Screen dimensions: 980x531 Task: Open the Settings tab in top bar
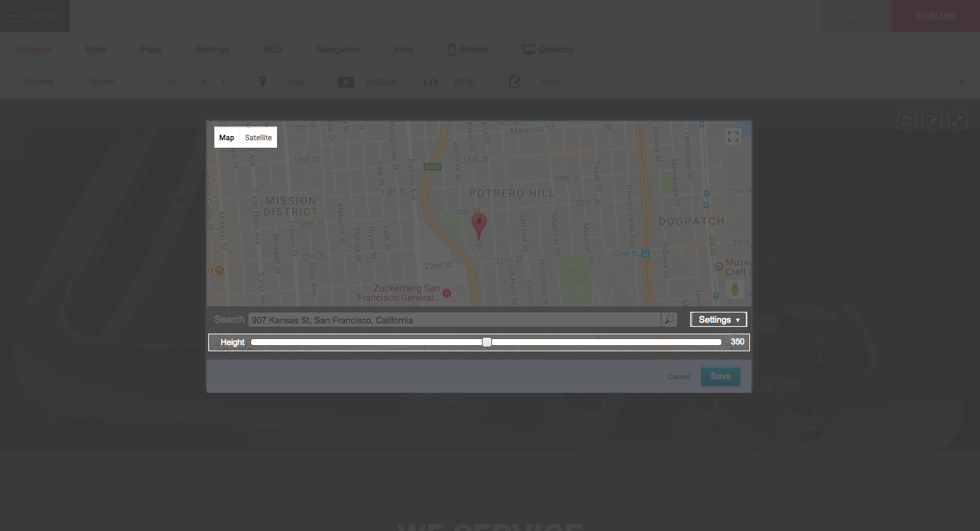pyautogui.click(x=212, y=49)
